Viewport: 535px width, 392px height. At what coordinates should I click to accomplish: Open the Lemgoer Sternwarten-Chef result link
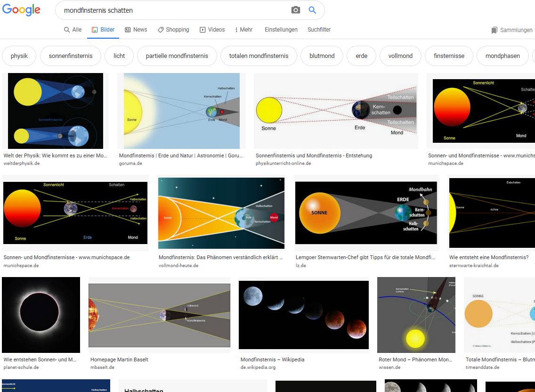365,258
